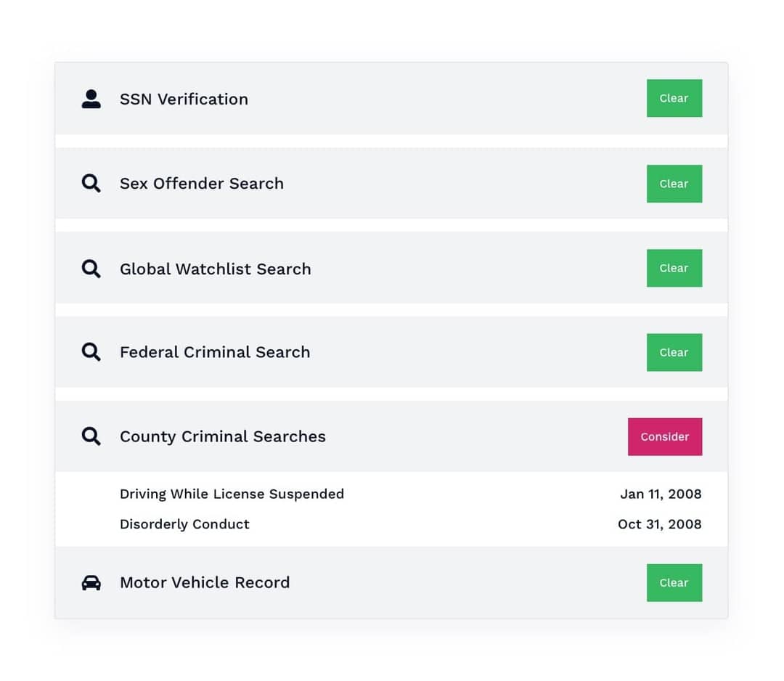784x681 pixels.
Task: Click the person icon beside SSN Verification
Action: pyautogui.click(x=91, y=99)
